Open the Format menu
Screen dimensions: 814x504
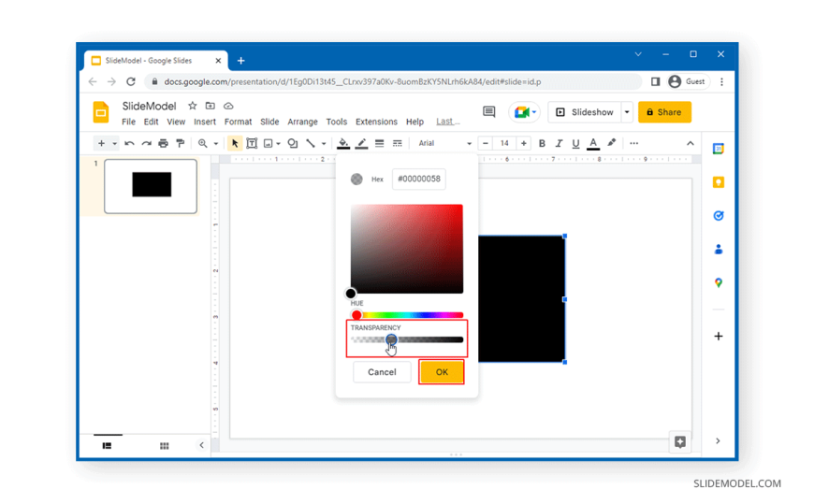pos(238,122)
